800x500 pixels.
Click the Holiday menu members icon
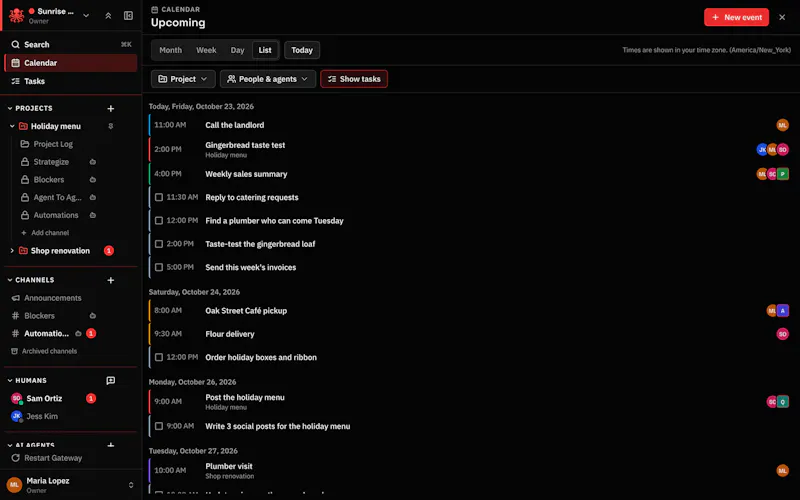111,126
